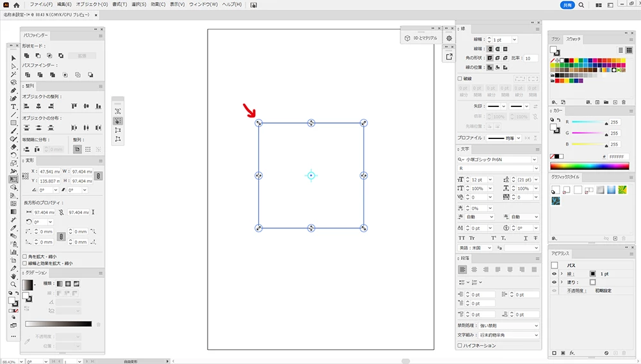641x364 pixels.
Task: Click the search icon in the top bar
Action: click(581, 5)
